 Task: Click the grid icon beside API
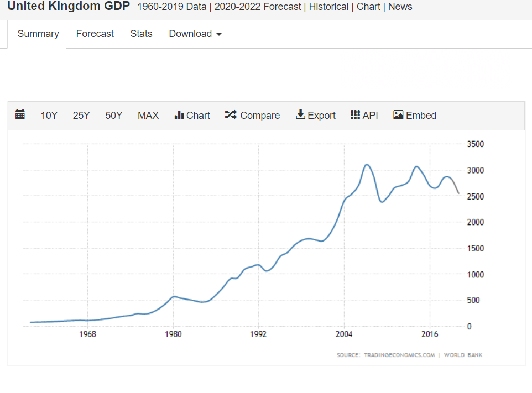356,115
